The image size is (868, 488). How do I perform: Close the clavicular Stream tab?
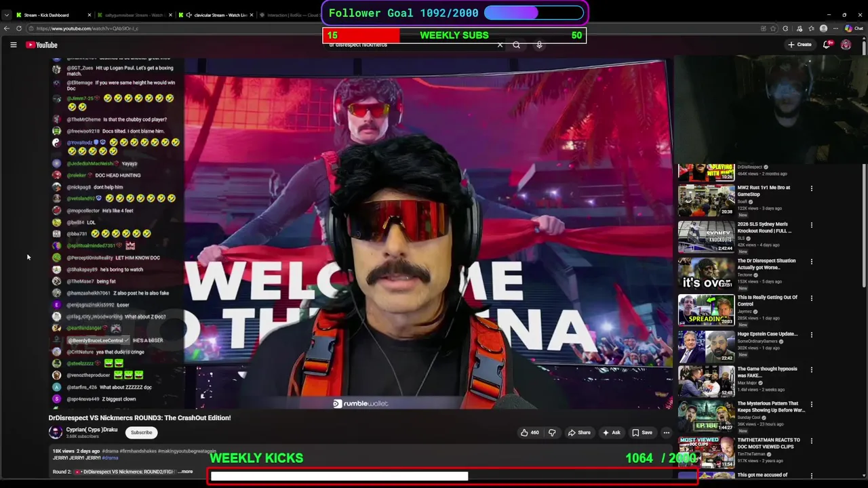pyautogui.click(x=251, y=15)
